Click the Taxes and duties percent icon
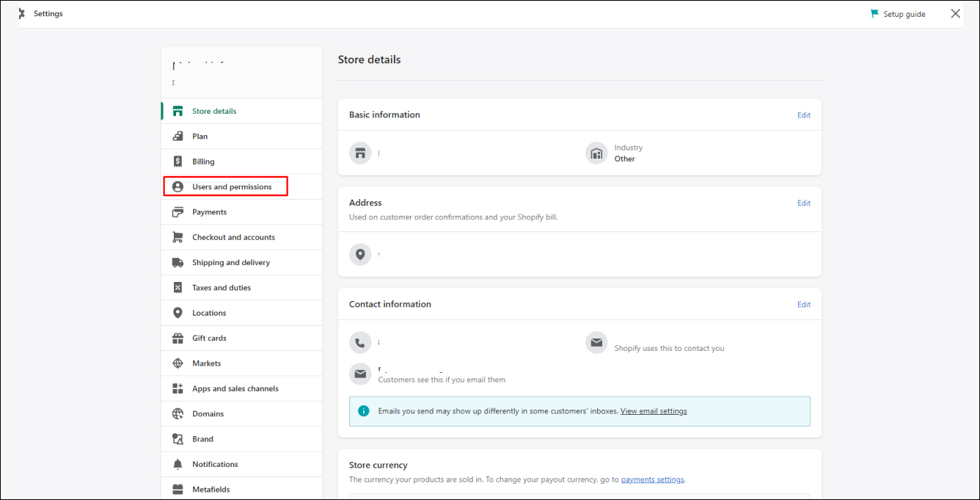The image size is (980, 500). [x=178, y=288]
